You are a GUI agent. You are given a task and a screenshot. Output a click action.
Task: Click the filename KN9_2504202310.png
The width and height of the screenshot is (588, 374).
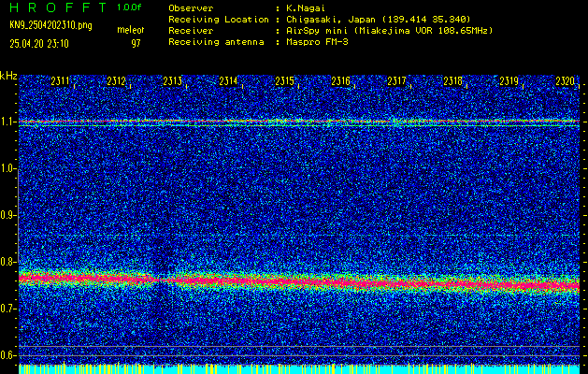coord(50,26)
